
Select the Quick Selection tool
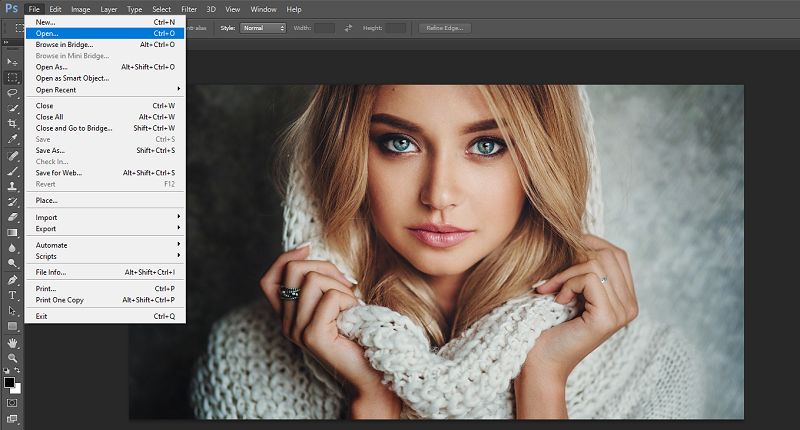pyautogui.click(x=12, y=108)
